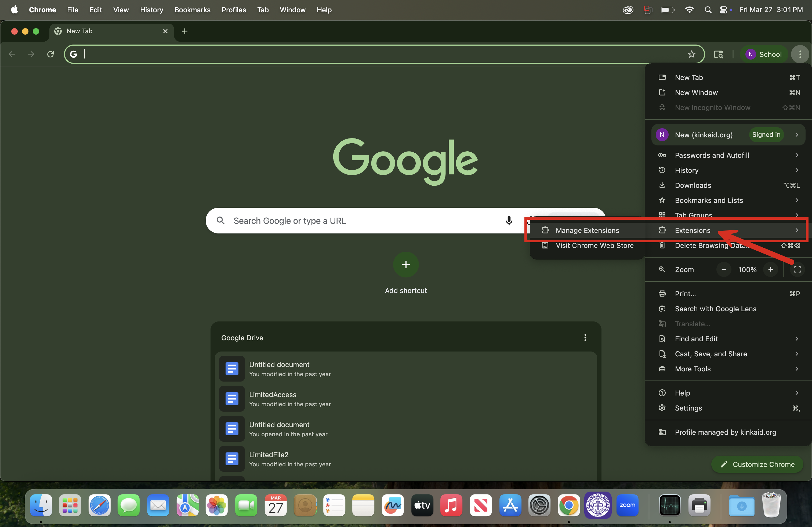Screen dimensions: 812x527
Task: Open the LimitedAccess document from Drive
Action: click(273, 398)
